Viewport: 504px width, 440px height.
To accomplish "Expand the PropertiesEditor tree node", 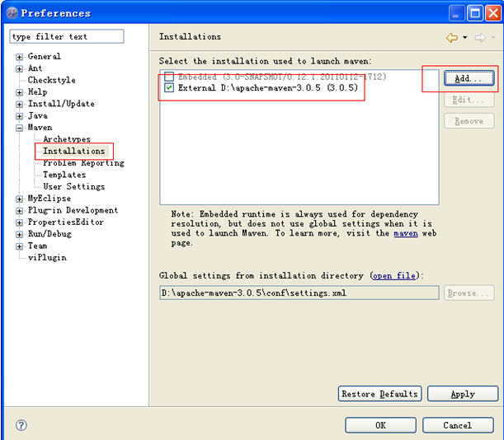I will [19, 222].
